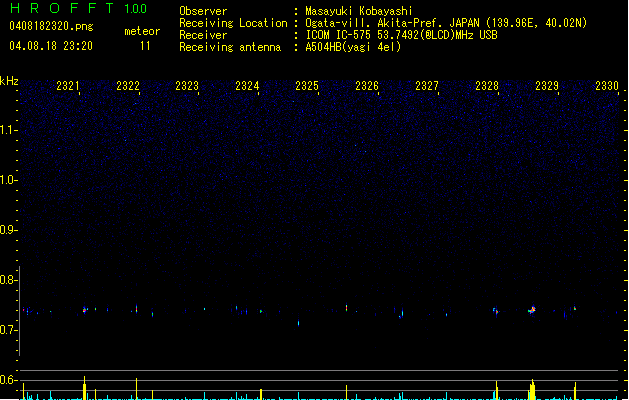629x400 pixels.
Task: Click the 2330 time marker
Action: pos(607,86)
